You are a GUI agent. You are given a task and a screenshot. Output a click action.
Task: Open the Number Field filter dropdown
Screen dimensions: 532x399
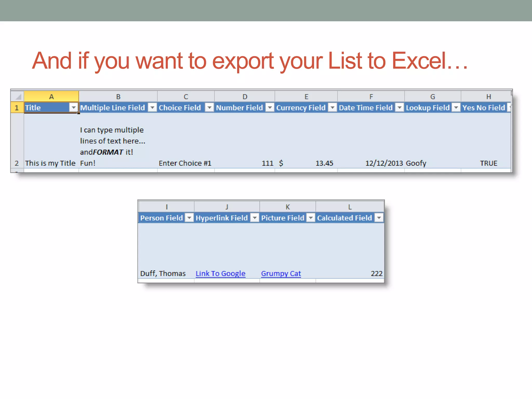[270, 107]
